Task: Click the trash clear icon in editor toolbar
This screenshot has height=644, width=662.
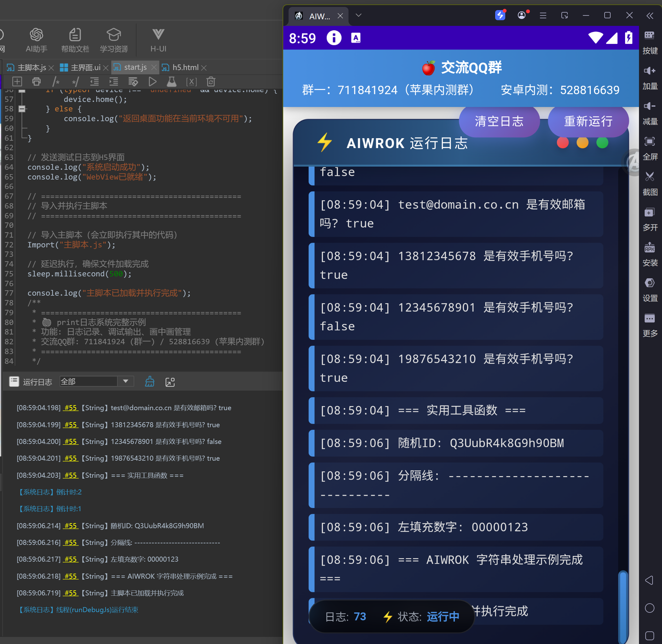Action: (211, 81)
